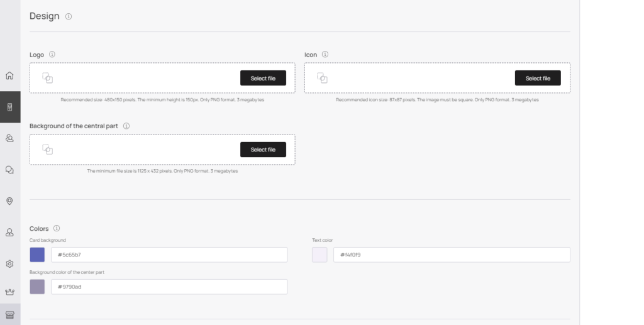This screenshot has height=325, width=644.
Task: Open the storefront icon at sidebar bottom
Action: (x=10, y=315)
